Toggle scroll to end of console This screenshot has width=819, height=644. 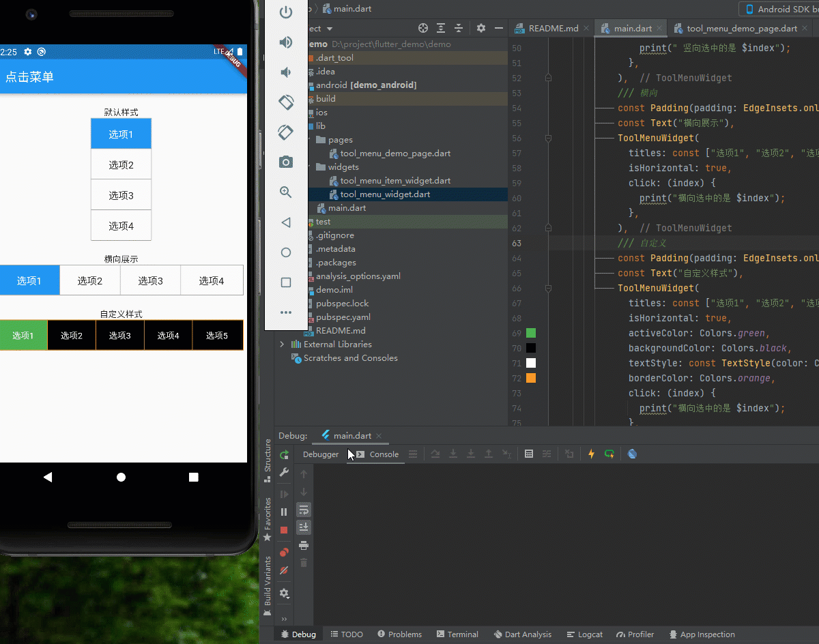304,527
